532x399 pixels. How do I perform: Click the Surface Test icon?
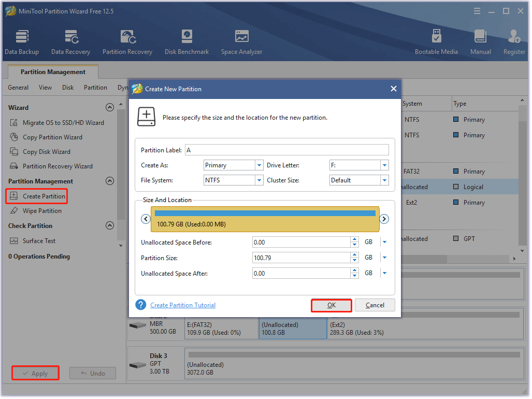click(14, 241)
